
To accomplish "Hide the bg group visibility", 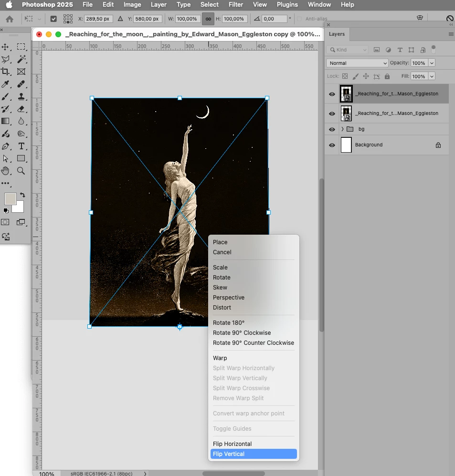I will click(332, 129).
